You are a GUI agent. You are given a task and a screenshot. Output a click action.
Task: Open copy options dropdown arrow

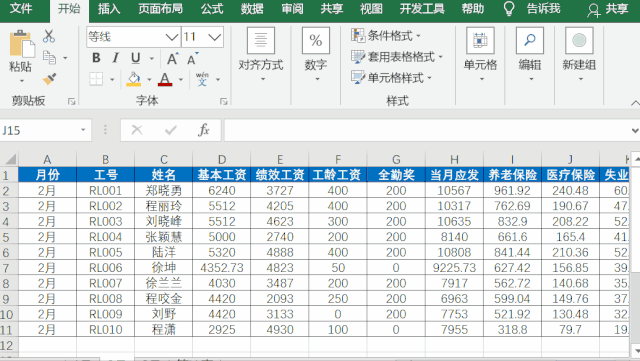(65, 58)
